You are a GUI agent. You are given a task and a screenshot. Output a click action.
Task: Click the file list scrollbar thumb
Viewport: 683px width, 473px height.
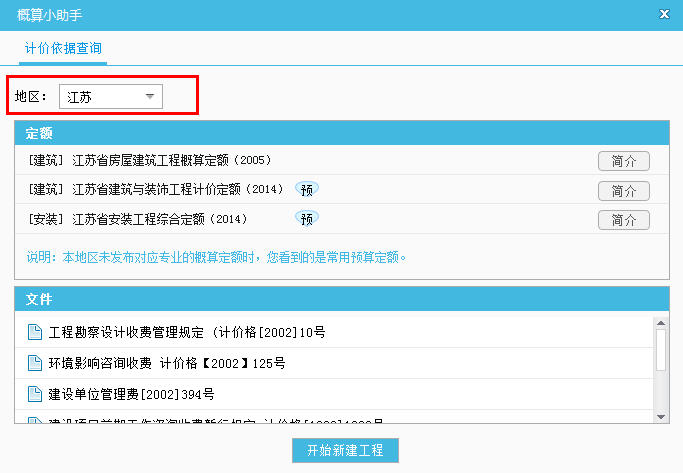pos(660,350)
